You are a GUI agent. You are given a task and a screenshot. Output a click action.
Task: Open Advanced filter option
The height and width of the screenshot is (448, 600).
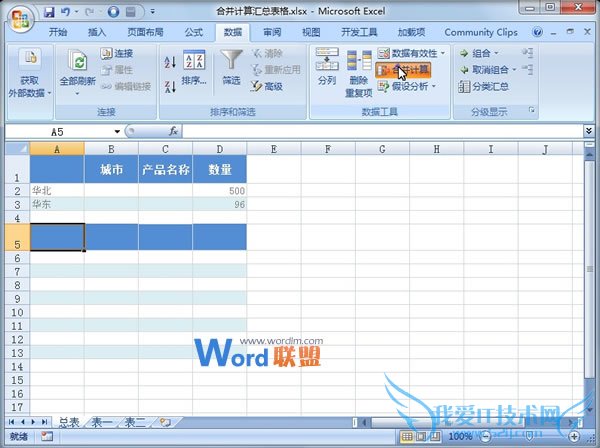(x=267, y=86)
